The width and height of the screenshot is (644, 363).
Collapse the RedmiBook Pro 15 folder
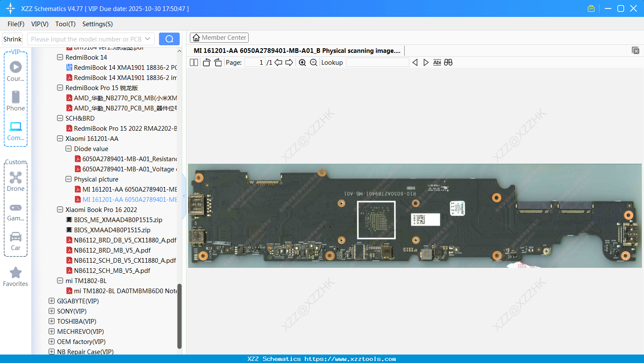(x=60, y=88)
